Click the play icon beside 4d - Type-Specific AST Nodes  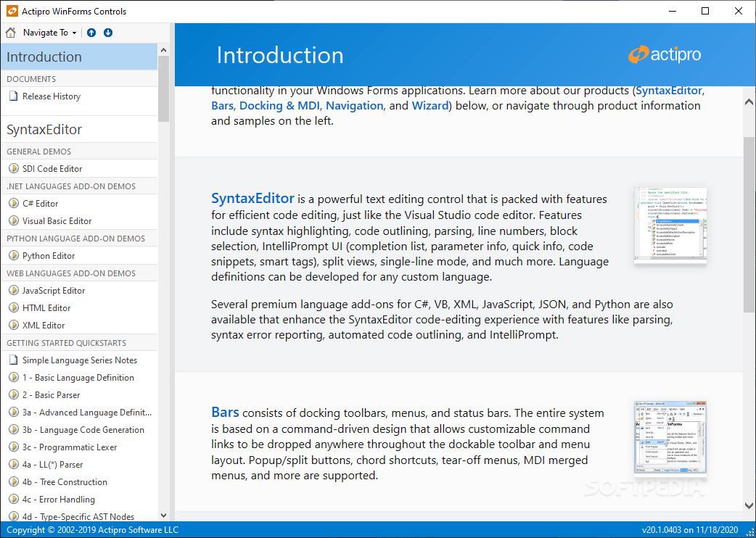click(x=14, y=516)
